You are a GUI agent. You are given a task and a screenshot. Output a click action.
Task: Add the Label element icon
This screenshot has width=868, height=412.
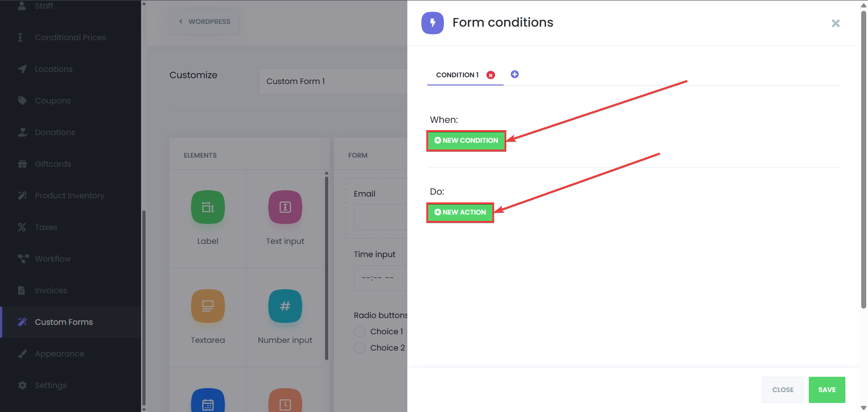(208, 207)
